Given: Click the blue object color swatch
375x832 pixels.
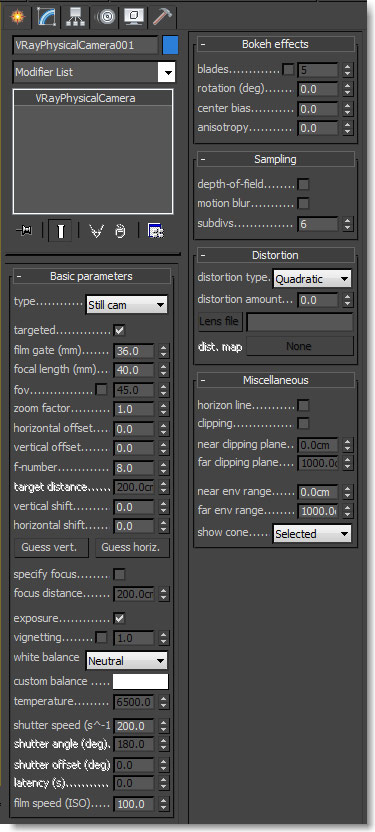Looking at the screenshot, I should [x=170, y=45].
